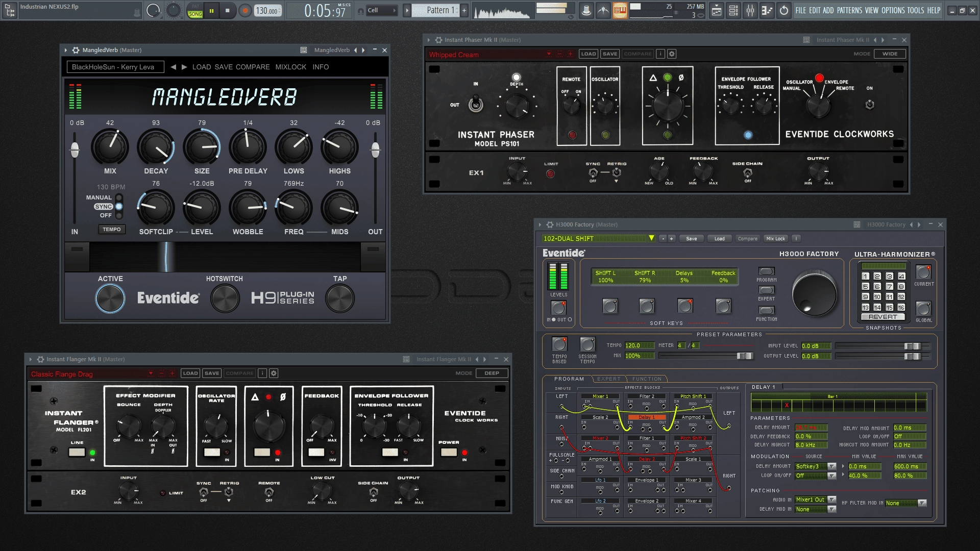Click H3000 Mix Lock button
Image resolution: width=980 pixels, height=551 pixels.
coord(775,238)
